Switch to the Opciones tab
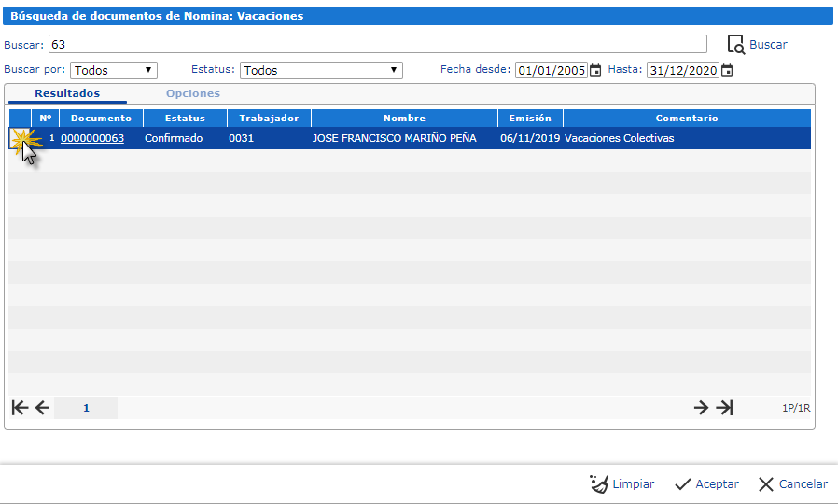The width and height of the screenshot is (838, 504). [x=192, y=93]
